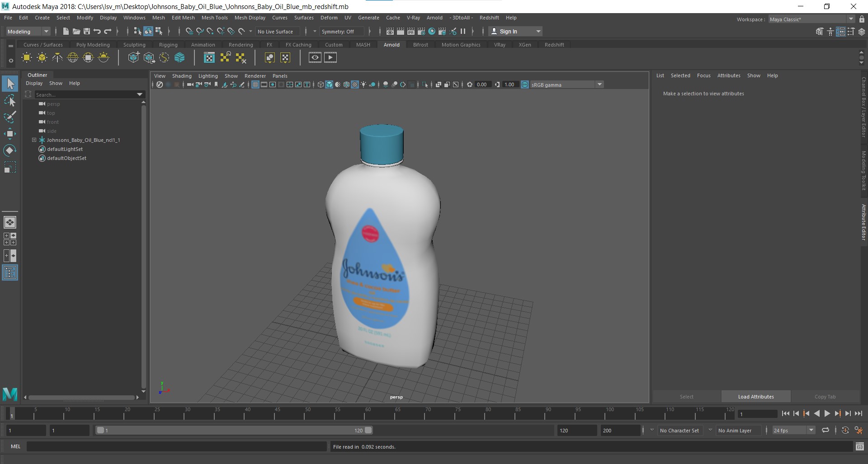This screenshot has height=464, width=868.
Task: Open the Script Editor icon
Action: coord(859,446)
